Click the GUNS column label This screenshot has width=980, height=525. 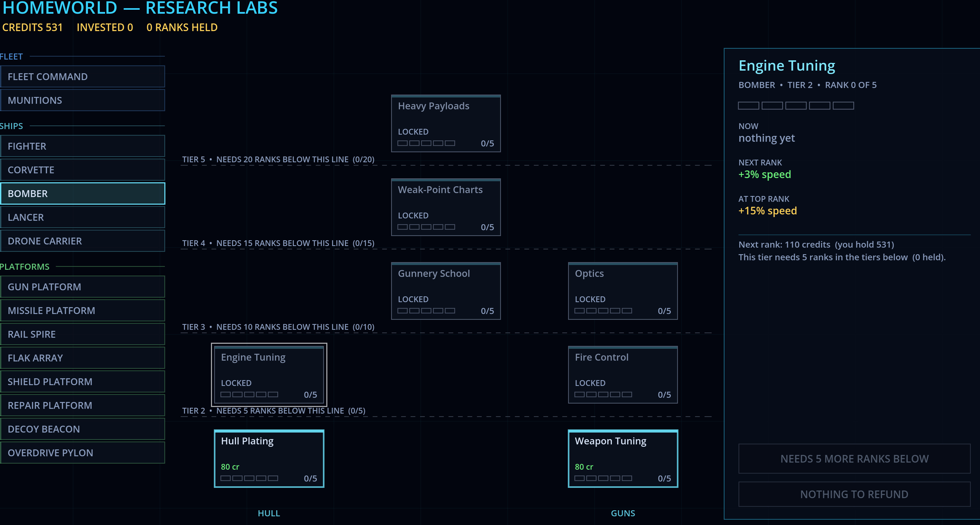(623, 513)
